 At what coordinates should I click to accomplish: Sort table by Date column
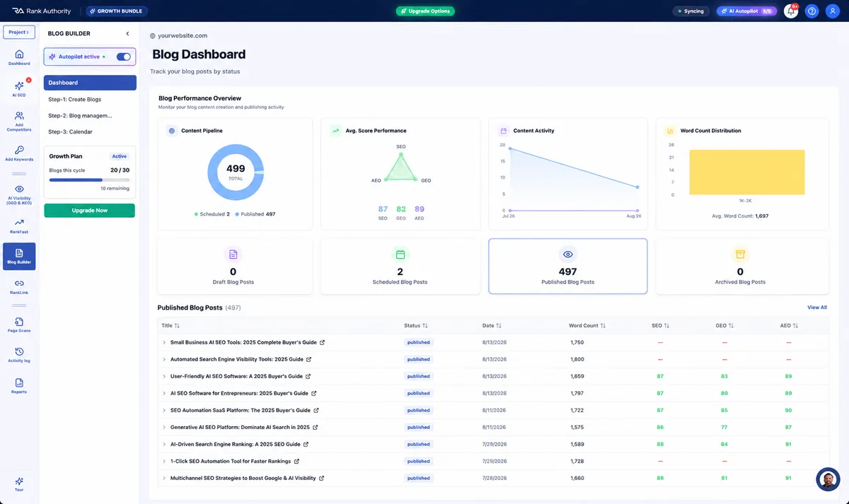492,326
